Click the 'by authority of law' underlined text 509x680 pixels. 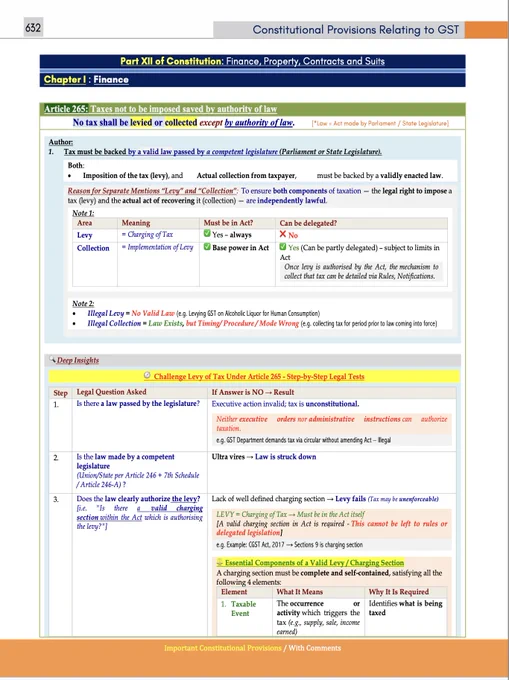click(x=259, y=123)
